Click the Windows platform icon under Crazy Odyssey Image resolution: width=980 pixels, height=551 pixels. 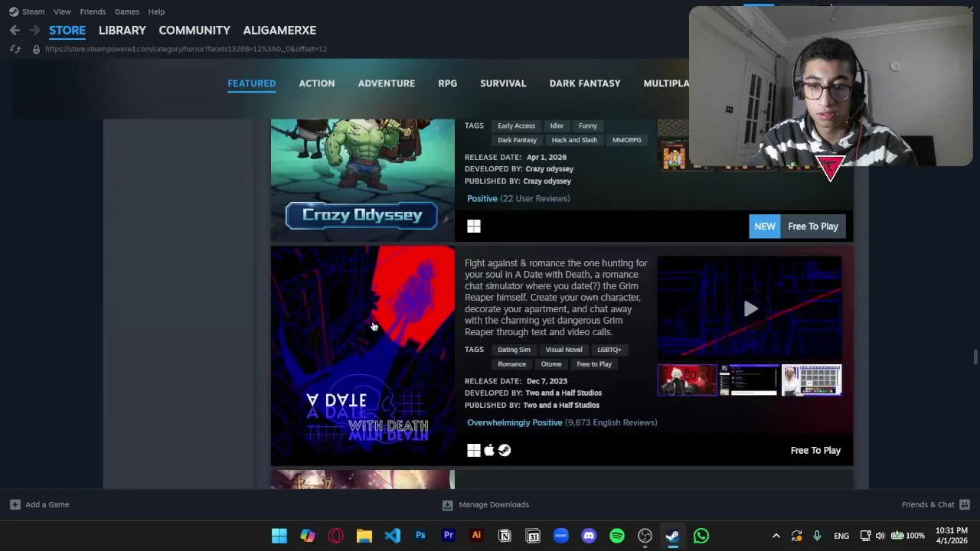tap(474, 226)
